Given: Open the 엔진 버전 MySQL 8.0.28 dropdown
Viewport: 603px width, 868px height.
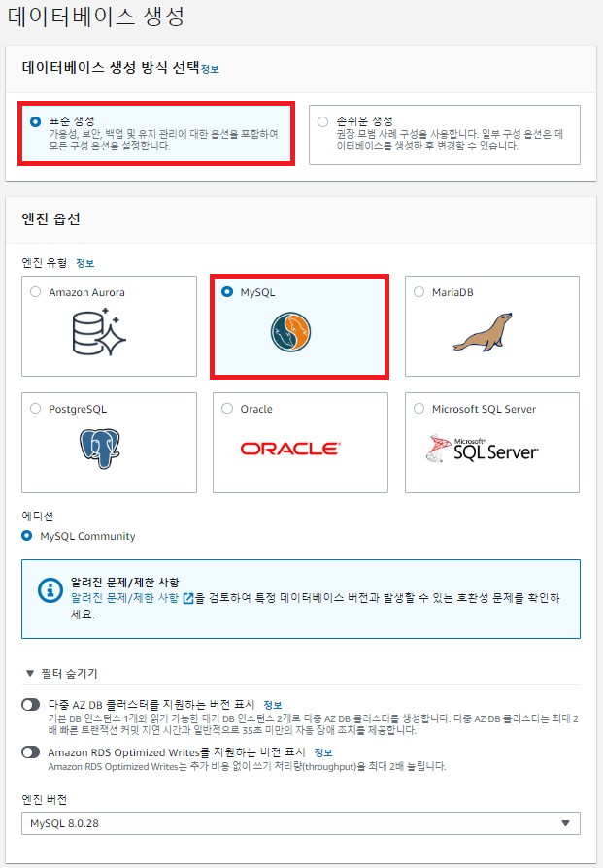Looking at the screenshot, I should tap(301, 823).
